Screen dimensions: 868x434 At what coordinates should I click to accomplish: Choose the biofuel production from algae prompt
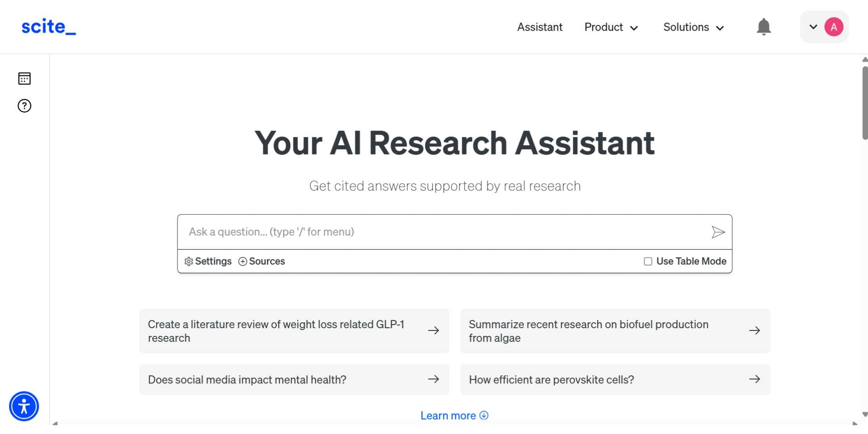coord(615,331)
